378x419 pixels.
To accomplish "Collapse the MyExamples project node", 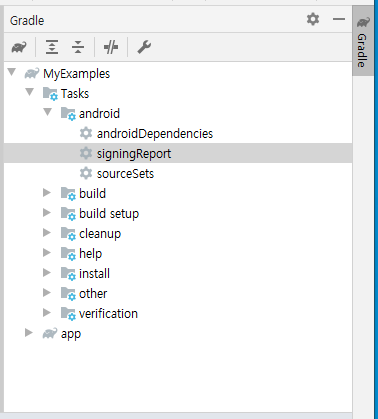I will click(x=12, y=72).
